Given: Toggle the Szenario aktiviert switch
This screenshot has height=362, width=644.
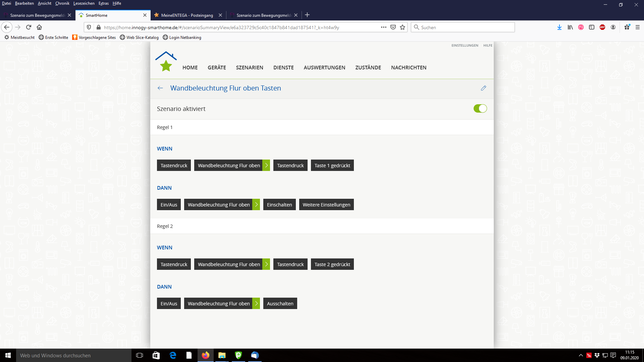Looking at the screenshot, I should tap(480, 109).
